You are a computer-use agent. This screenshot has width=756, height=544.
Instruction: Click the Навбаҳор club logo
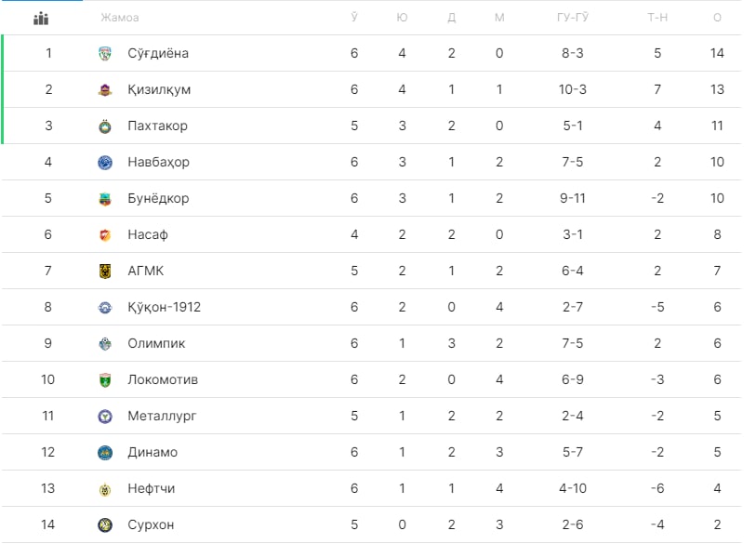tap(105, 162)
